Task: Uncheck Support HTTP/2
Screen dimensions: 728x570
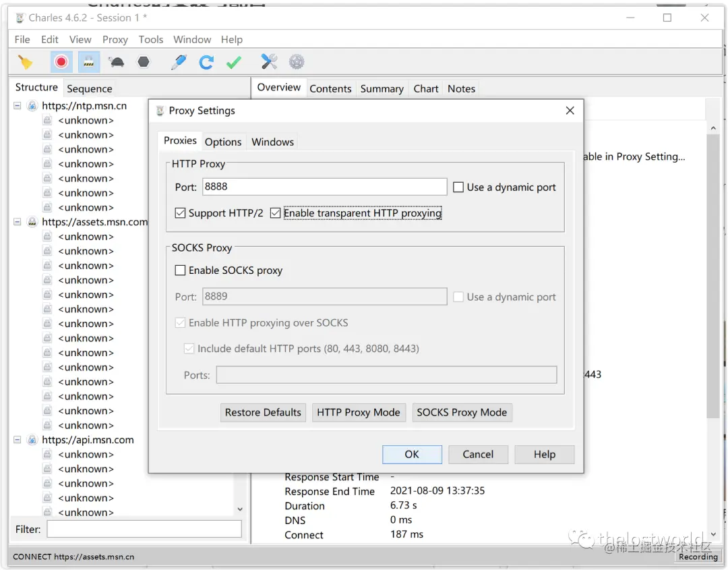Action: point(180,213)
